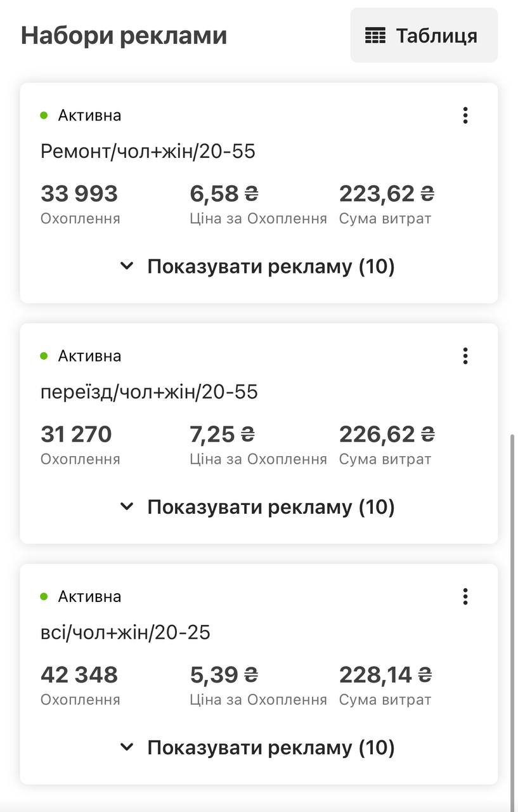
Task: Click green status dot on всі ad set
Action: (x=44, y=596)
